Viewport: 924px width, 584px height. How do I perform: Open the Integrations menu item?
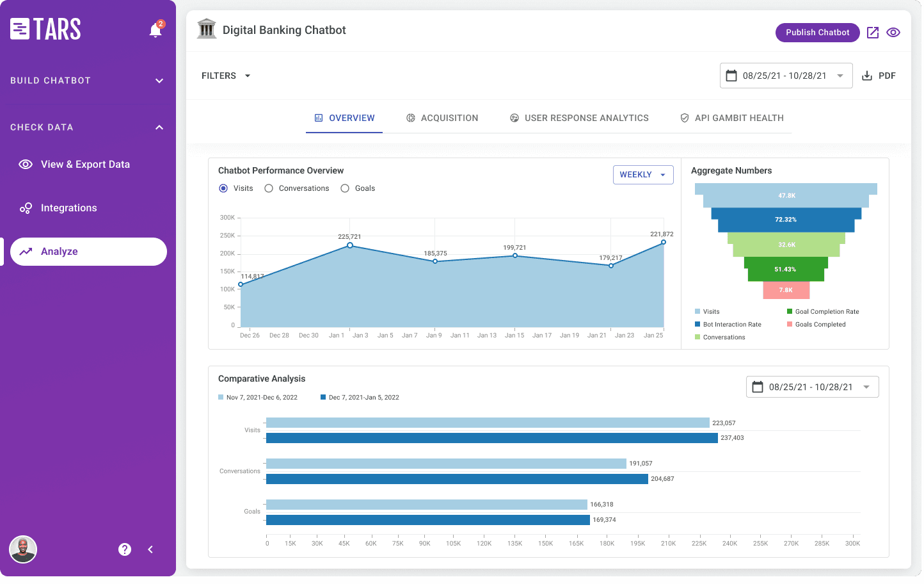(x=88, y=209)
